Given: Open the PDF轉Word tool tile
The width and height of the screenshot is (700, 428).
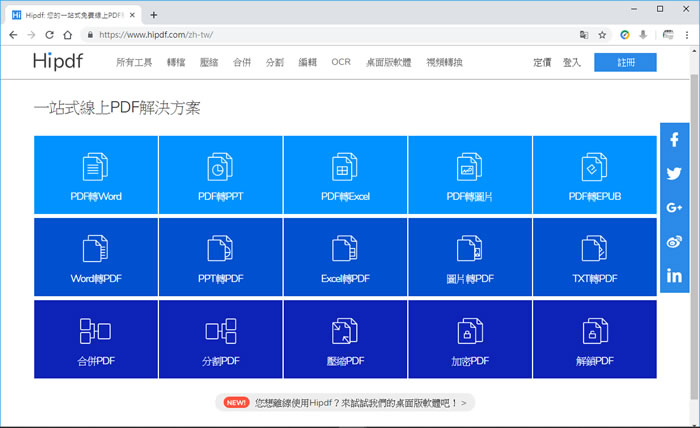Looking at the screenshot, I should click(96, 175).
